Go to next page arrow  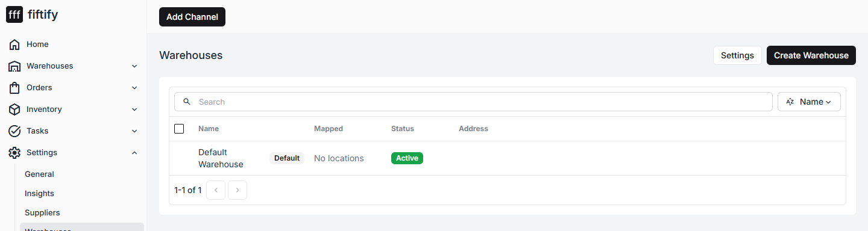tap(237, 190)
